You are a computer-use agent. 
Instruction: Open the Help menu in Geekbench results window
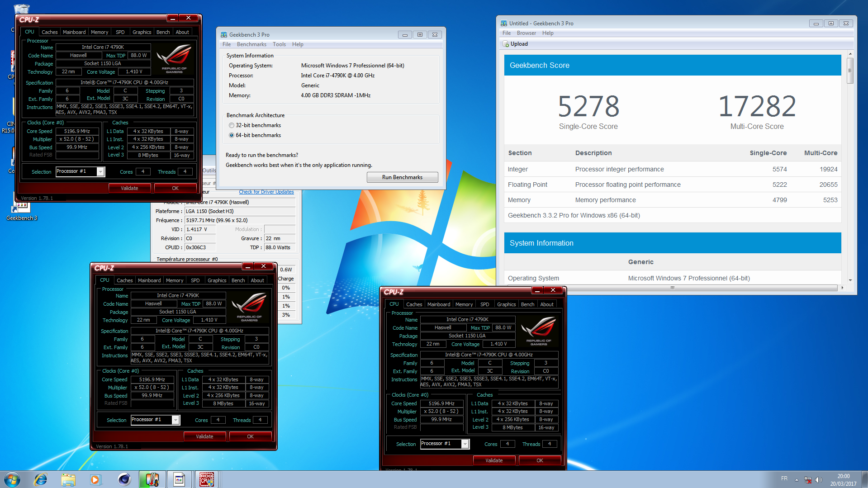(x=548, y=33)
